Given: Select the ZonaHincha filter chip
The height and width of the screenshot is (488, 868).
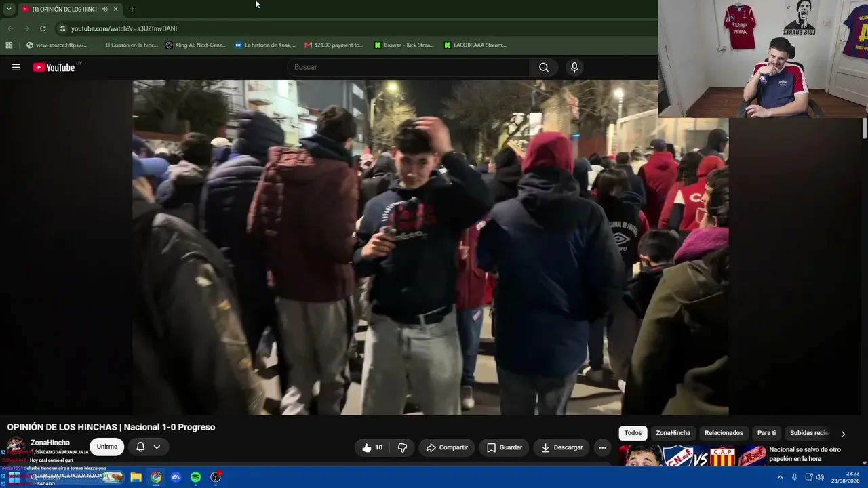Looking at the screenshot, I should click(x=673, y=433).
